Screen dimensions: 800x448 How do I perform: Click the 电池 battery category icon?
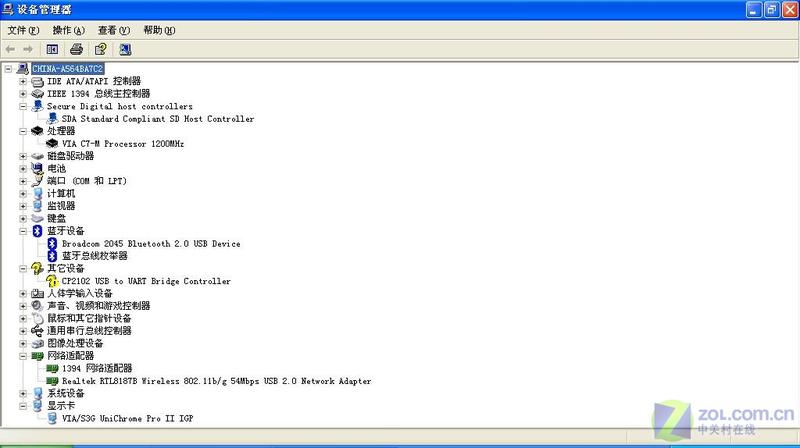click(x=37, y=168)
